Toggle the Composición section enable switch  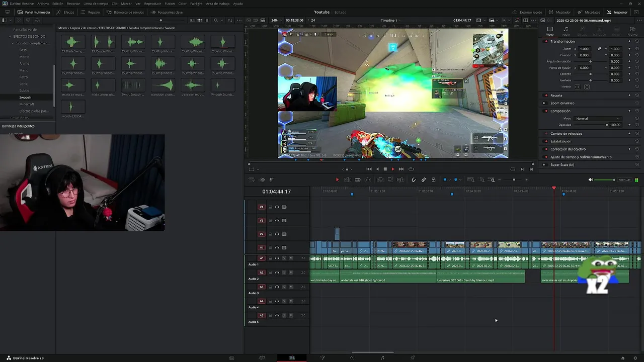click(546, 111)
